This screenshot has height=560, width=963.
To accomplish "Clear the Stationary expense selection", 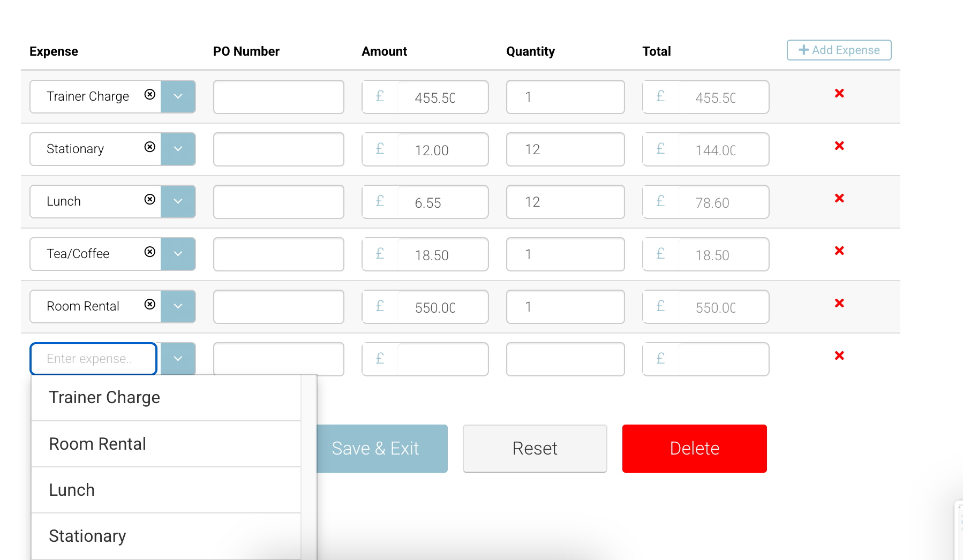I will (x=150, y=147).
